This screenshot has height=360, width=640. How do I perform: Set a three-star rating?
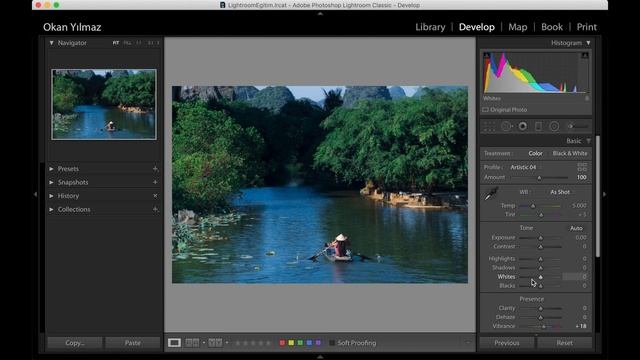point(253,343)
